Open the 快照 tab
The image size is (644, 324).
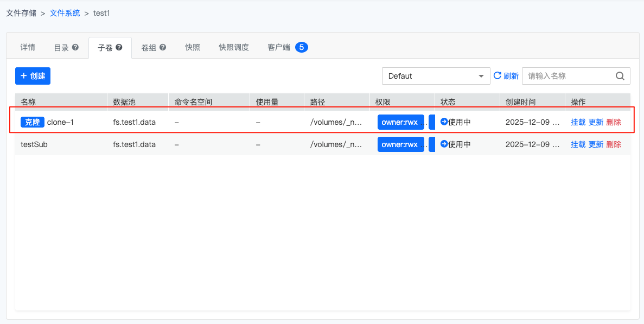point(193,47)
